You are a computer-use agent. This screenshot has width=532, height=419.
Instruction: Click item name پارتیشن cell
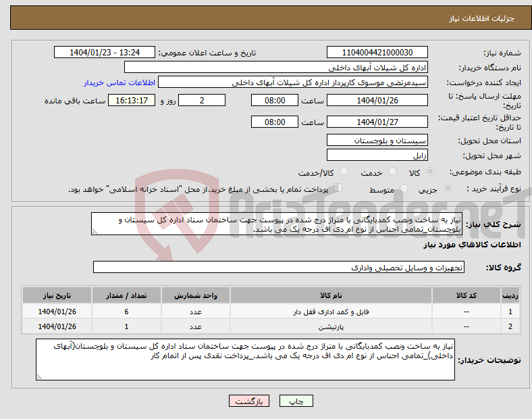click(x=331, y=326)
